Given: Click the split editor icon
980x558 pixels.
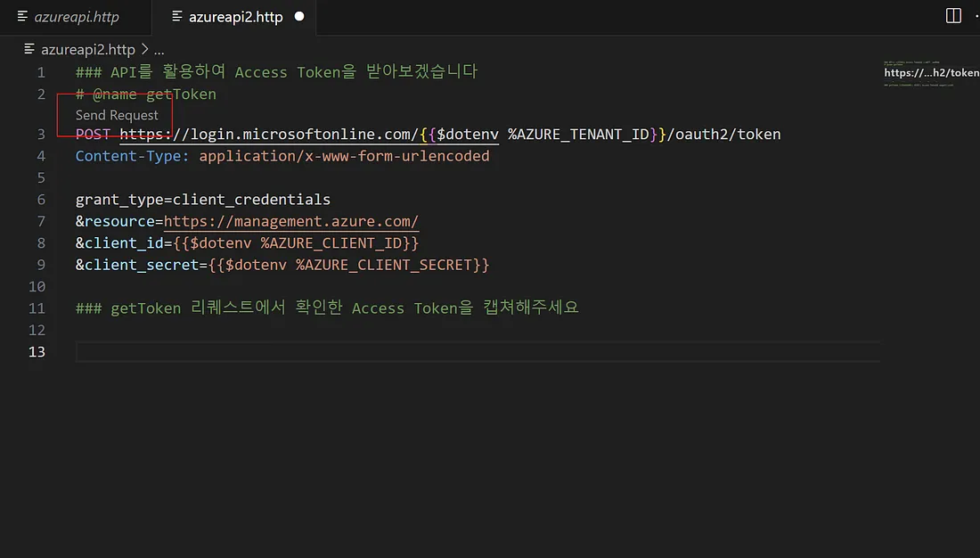Looking at the screenshot, I should click(953, 16).
